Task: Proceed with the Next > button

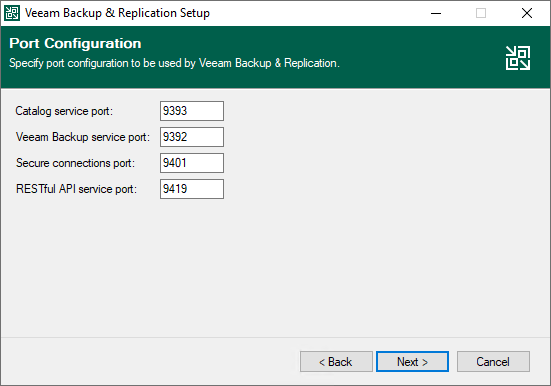Action: click(413, 361)
